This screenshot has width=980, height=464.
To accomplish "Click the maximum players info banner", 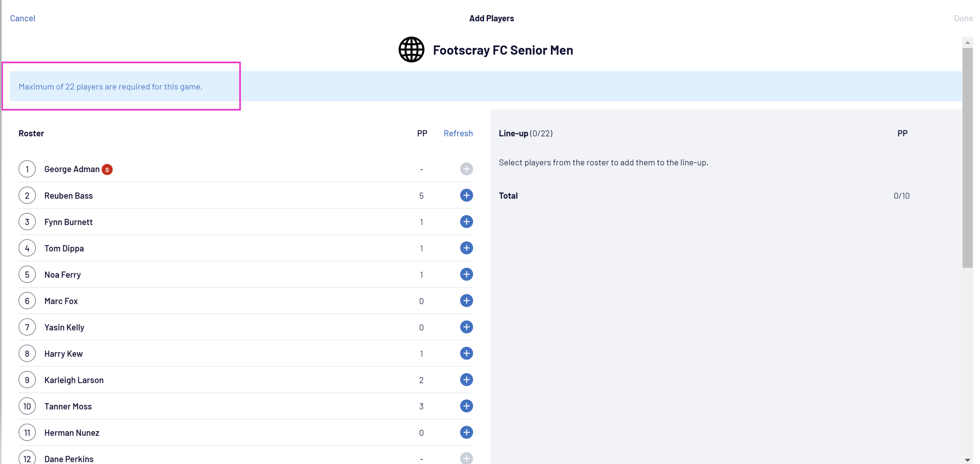I will 110,87.
